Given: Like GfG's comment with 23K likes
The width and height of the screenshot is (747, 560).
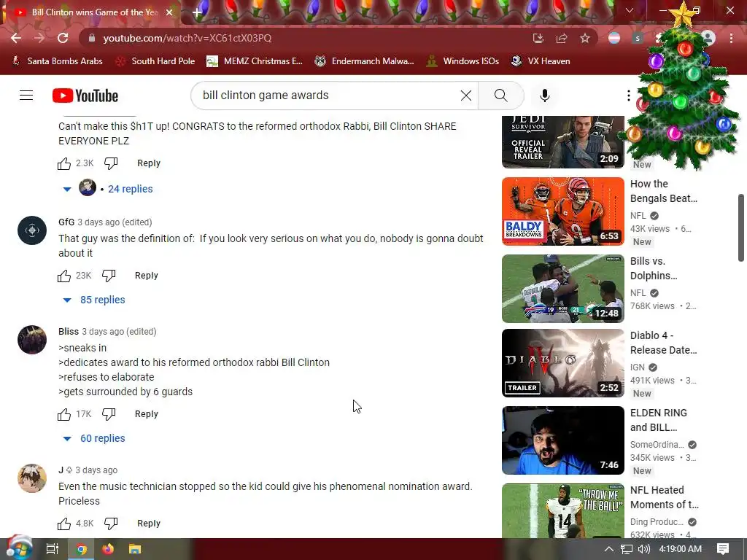Looking at the screenshot, I should [x=64, y=276].
